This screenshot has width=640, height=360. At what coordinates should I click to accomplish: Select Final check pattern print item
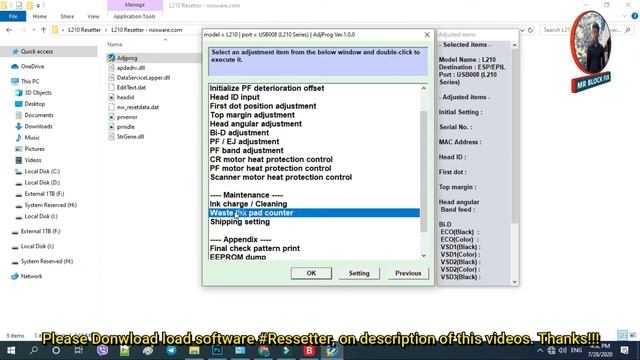(255, 248)
